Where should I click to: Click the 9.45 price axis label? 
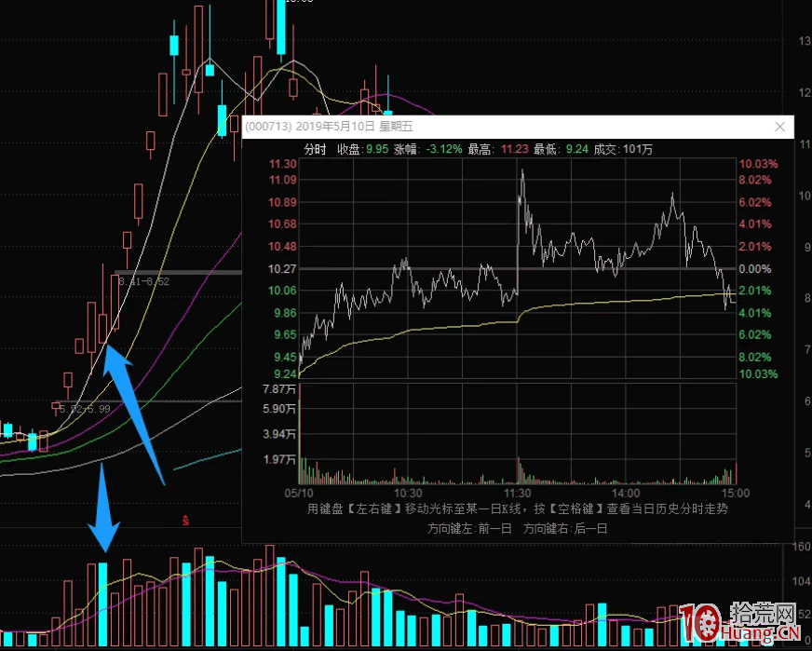[x=284, y=357]
